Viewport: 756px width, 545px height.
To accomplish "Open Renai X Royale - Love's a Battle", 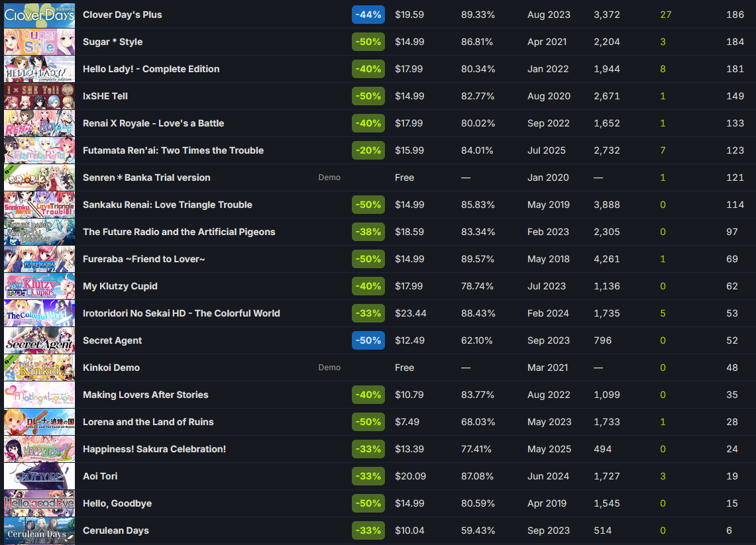I will pyautogui.click(x=153, y=123).
